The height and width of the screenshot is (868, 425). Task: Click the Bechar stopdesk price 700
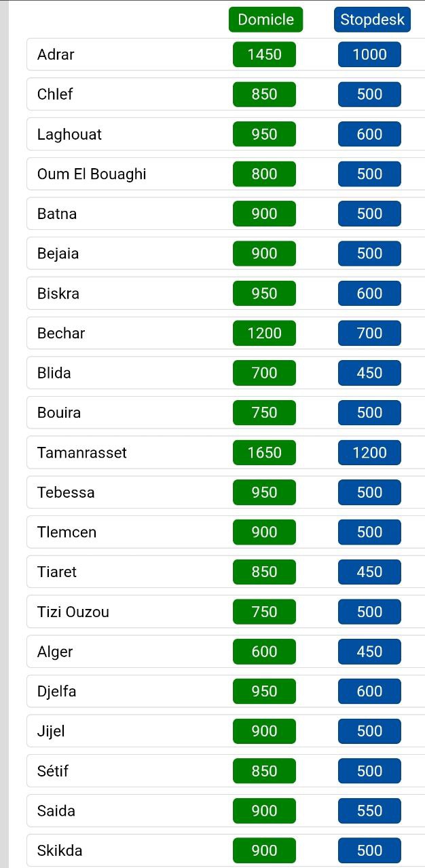point(369,333)
